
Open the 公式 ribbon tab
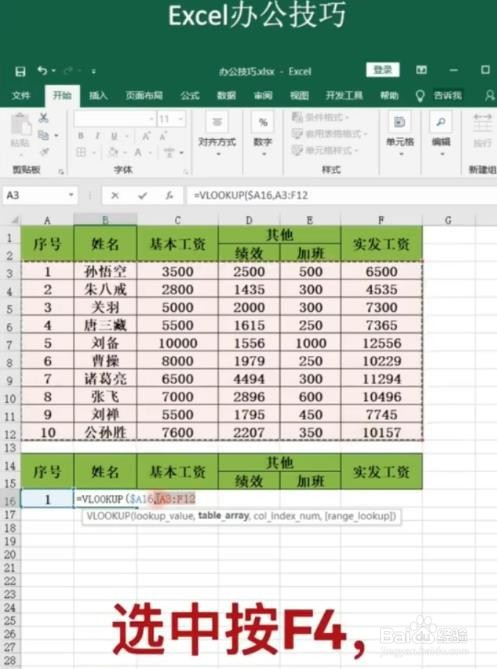click(x=190, y=95)
